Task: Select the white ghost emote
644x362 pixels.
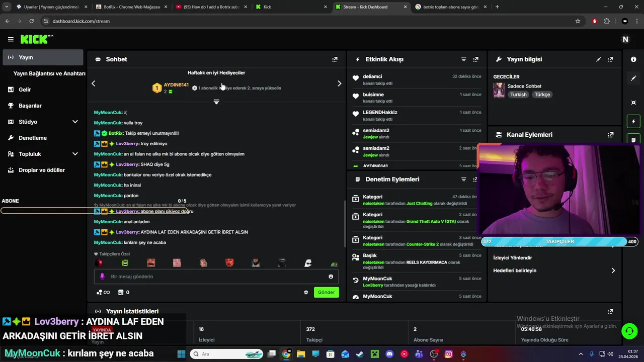Action: (308, 263)
